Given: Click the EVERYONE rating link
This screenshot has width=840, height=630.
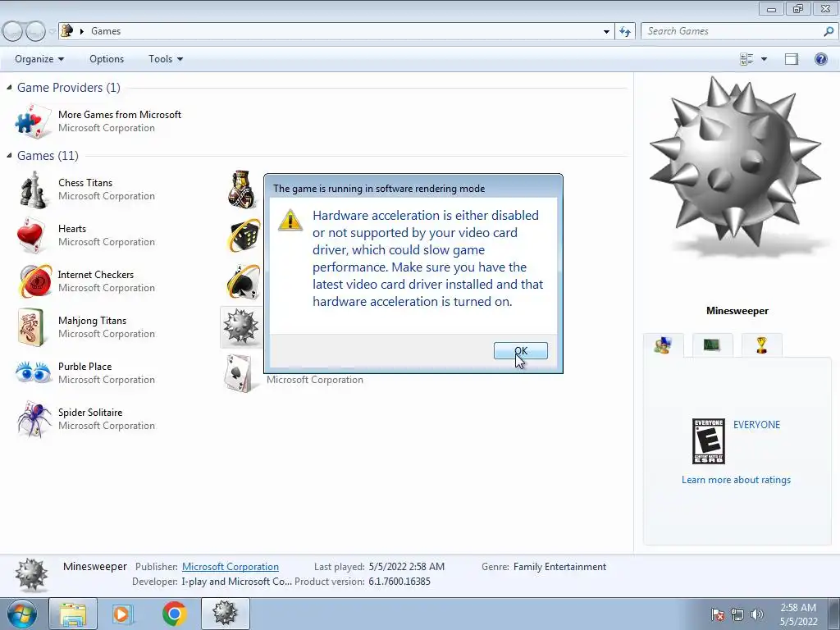Looking at the screenshot, I should (756, 425).
